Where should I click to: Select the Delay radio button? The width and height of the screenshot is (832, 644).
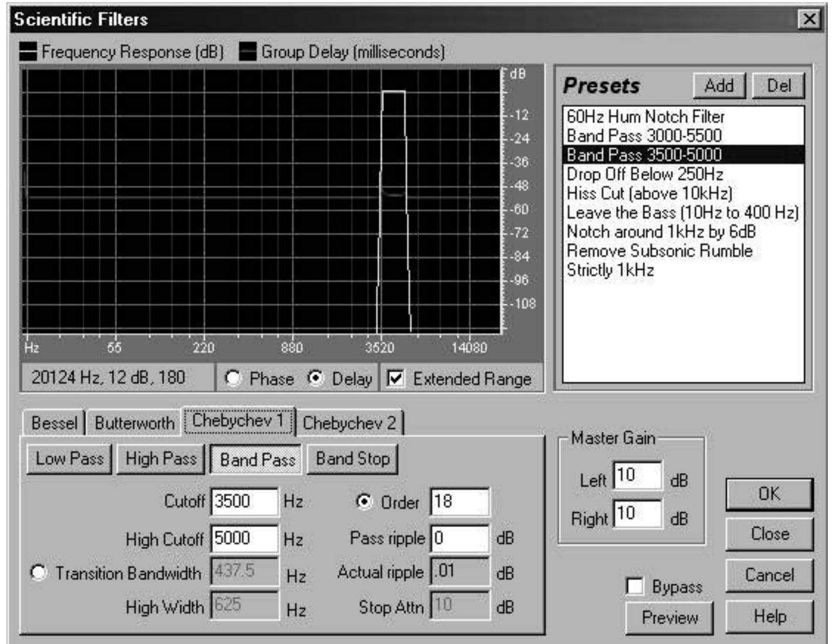click(316, 378)
